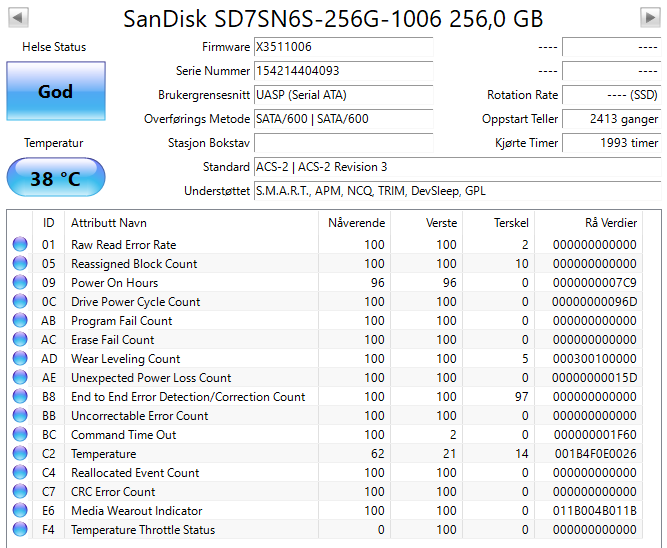This screenshot has height=548, width=667.
Task: Click status orb for Temperature Throttle Status
Action: click(20, 529)
